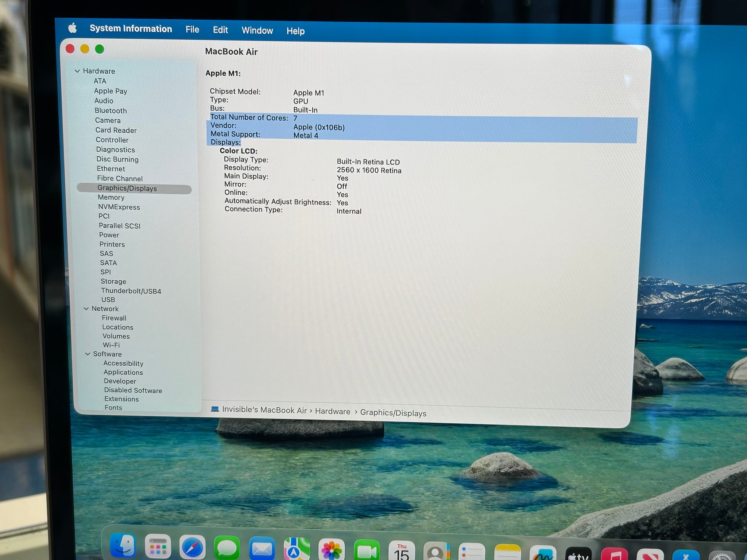Open the Window menu

click(x=257, y=31)
